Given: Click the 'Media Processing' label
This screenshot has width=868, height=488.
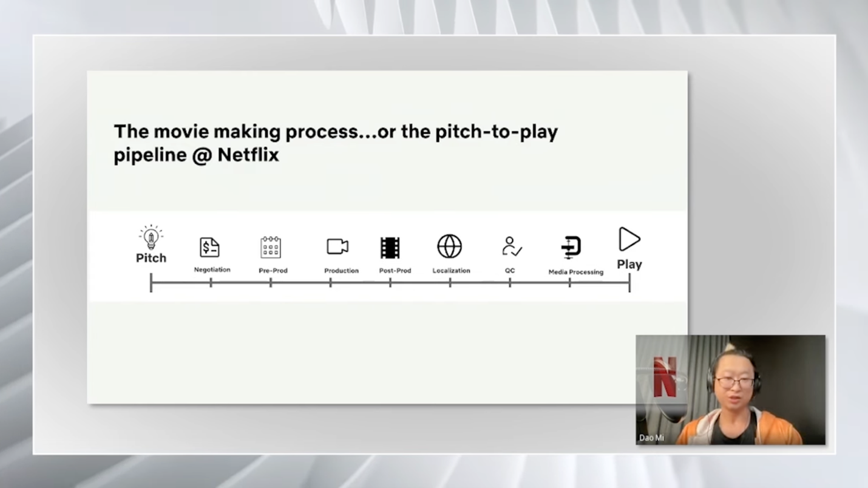Looking at the screenshot, I should (576, 272).
